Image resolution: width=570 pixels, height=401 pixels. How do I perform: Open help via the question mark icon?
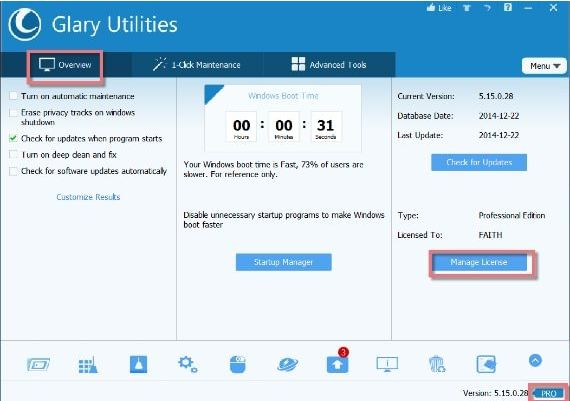(508, 7)
